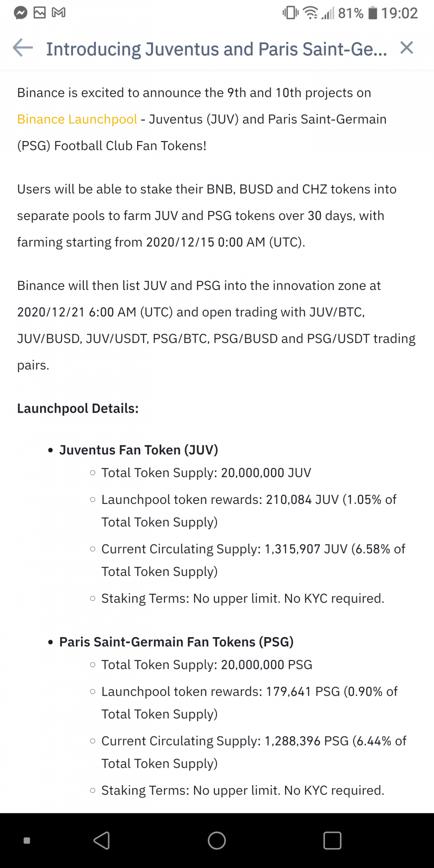Tap the cellular signal strength icon
434x868 pixels.
pyautogui.click(x=328, y=13)
